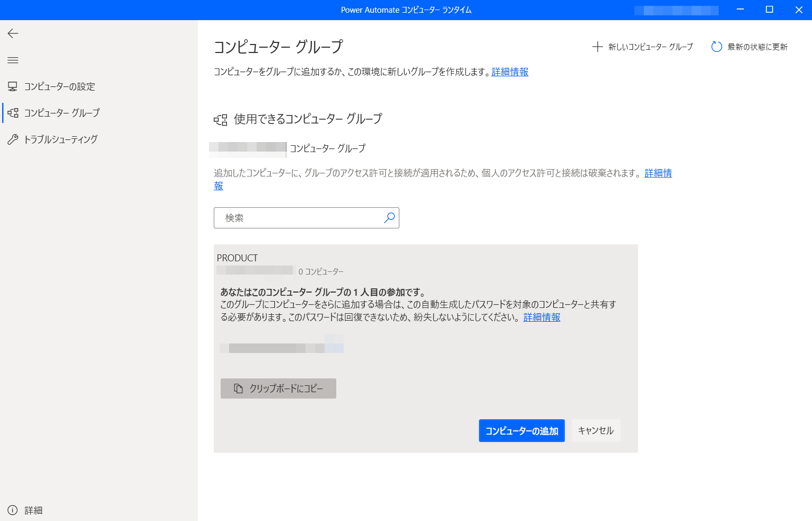The height and width of the screenshot is (521, 812).
Task: Copy the password via クリップボードにコピー
Action: click(278, 388)
